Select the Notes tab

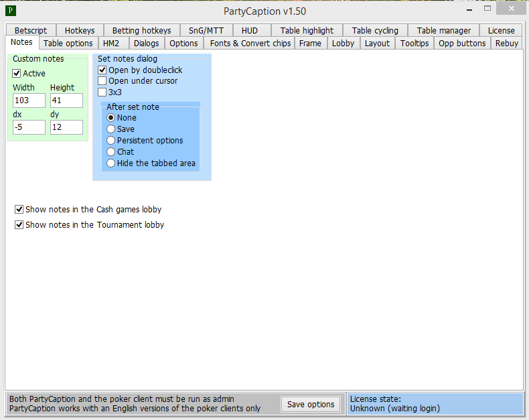tap(21, 42)
